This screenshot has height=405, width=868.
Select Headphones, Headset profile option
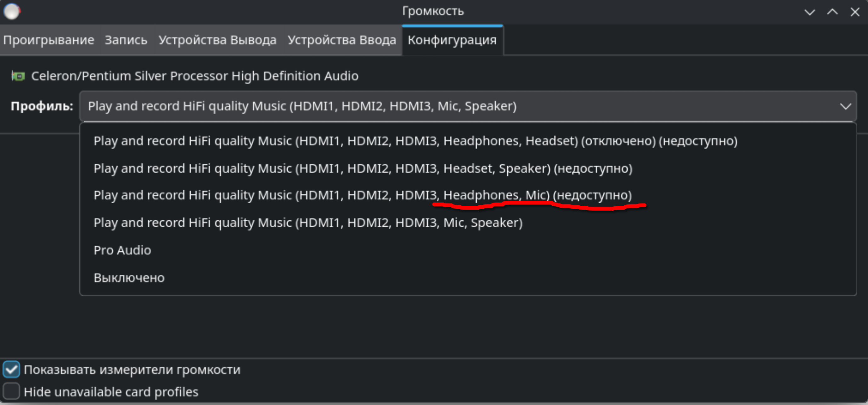(415, 141)
